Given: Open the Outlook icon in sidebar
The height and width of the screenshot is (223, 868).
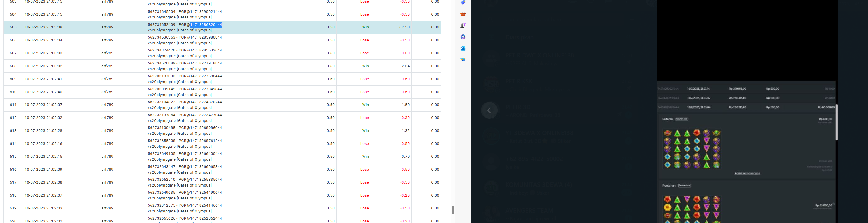Looking at the screenshot, I should 463,48.
